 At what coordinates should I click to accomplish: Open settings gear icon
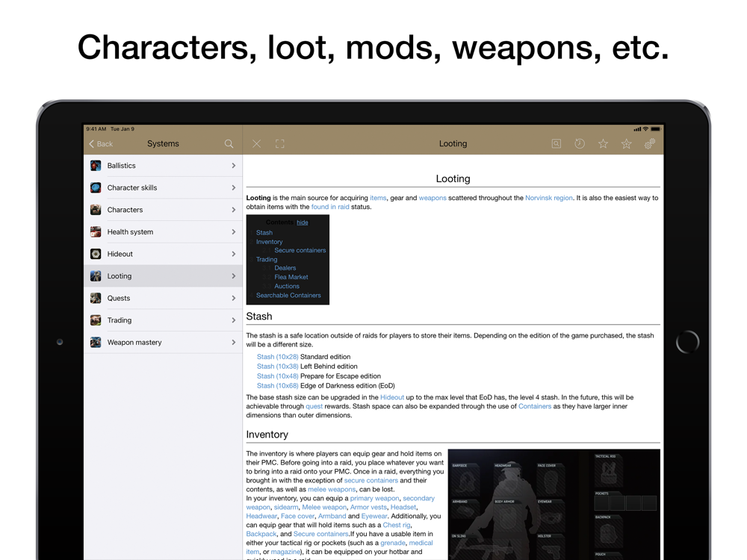650,144
